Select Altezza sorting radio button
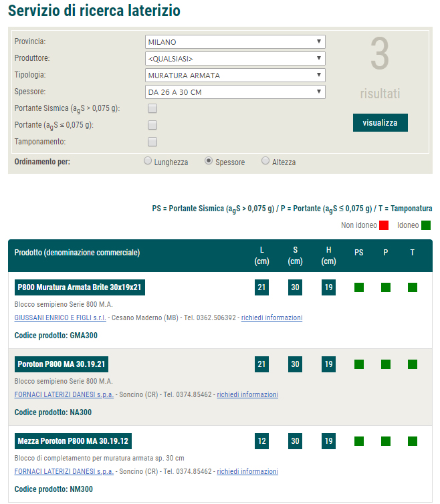Image resolution: width=440 pixels, height=504 pixels. 265,160
